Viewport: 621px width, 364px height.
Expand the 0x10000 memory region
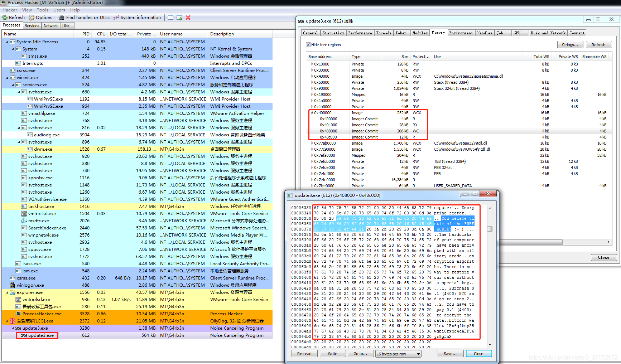tap(312, 64)
